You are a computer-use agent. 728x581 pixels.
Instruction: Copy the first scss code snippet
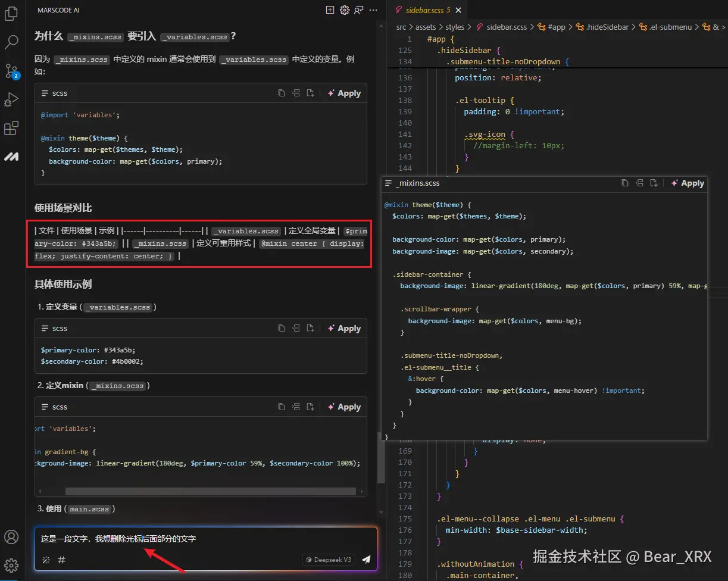tap(282, 92)
